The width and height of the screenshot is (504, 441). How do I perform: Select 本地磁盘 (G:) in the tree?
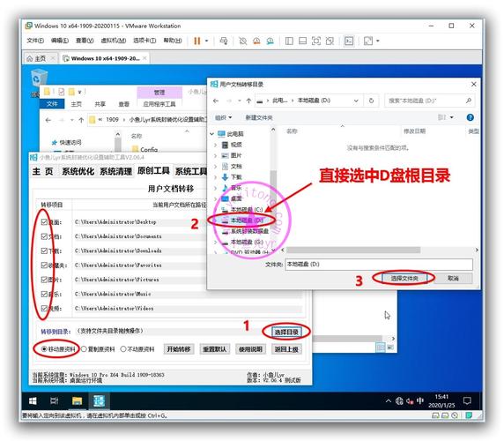(x=247, y=242)
